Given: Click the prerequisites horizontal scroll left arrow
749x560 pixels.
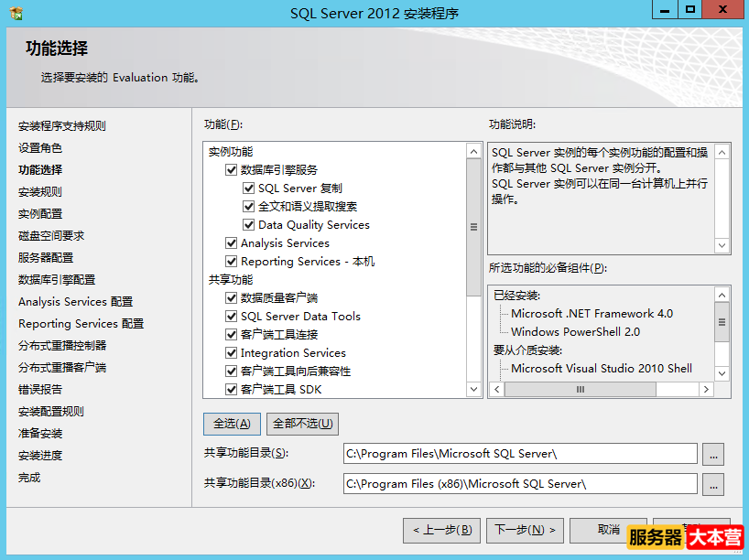Looking at the screenshot, I should (497, 390).
